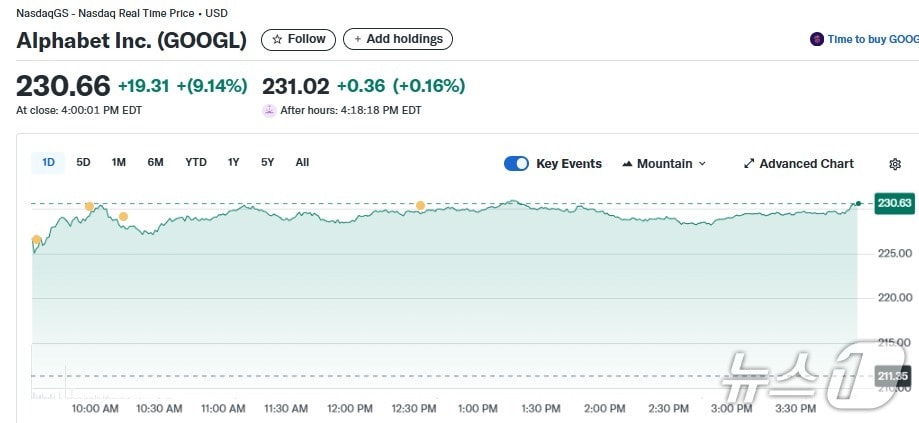This screenshot has height=423, width=919.
Task: Follow Alphabet Inc. stock
Action: point(298,39)
